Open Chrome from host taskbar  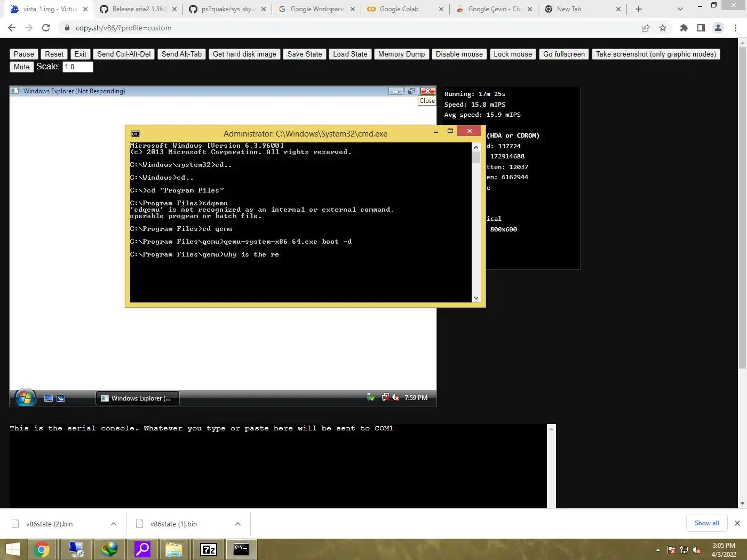[x=42, y=549]
